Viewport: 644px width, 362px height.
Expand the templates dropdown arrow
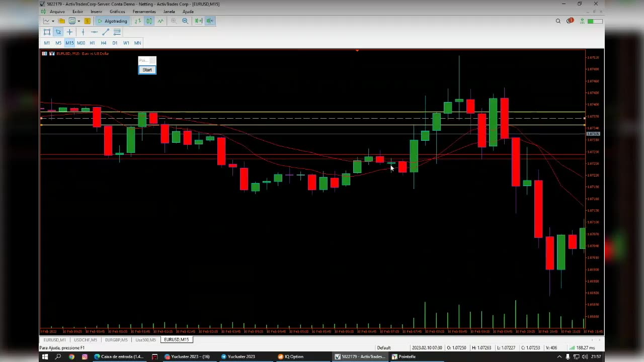point(79,21)
